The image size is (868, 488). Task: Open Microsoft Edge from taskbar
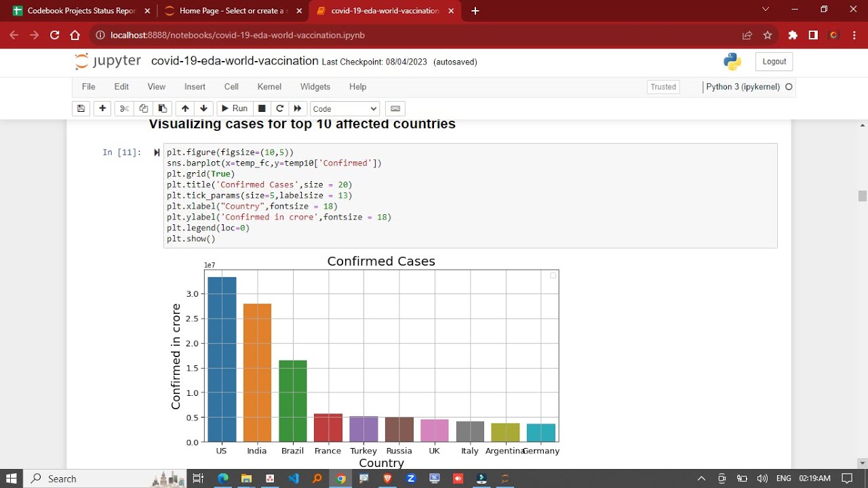click(222, 479)
